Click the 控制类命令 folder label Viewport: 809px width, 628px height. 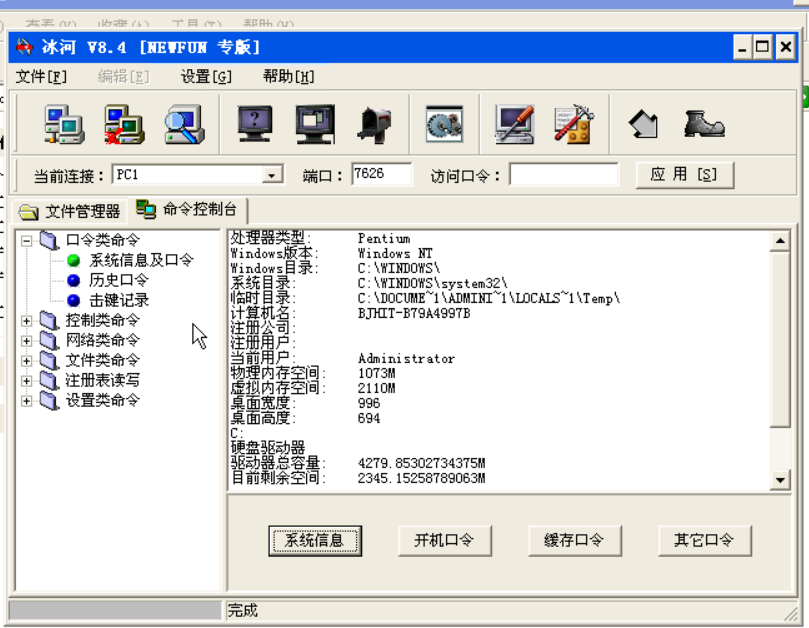coord(103,320)
